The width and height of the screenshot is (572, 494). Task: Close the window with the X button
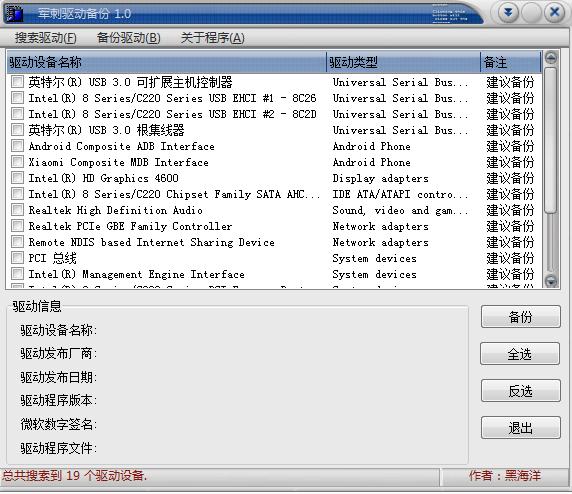click(x=554, y=13)
